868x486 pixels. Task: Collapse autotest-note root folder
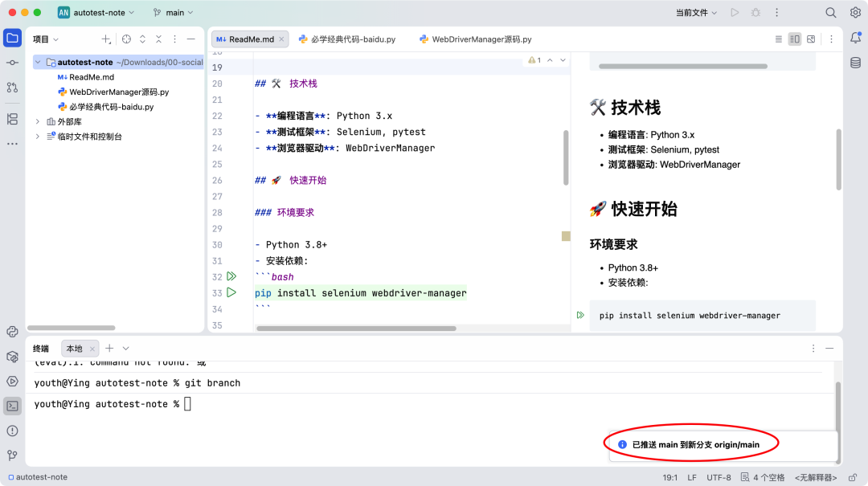(38, 63)
